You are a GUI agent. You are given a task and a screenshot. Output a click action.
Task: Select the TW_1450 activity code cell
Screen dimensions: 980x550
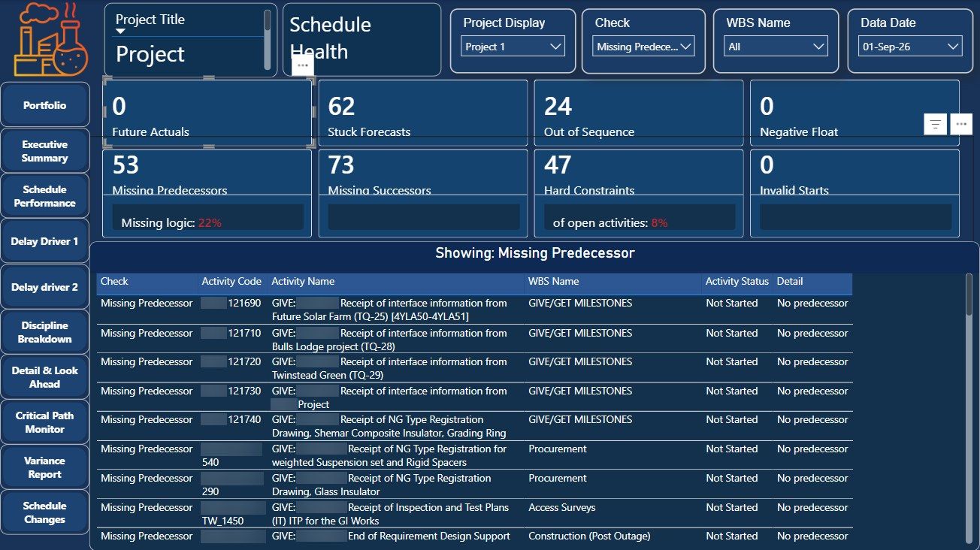[232, 514]
